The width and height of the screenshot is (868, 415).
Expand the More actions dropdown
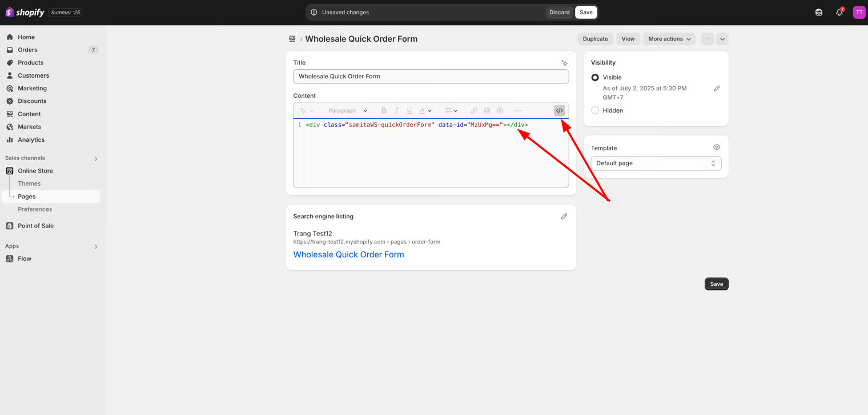pyautogui.click(x=669, y=39)
